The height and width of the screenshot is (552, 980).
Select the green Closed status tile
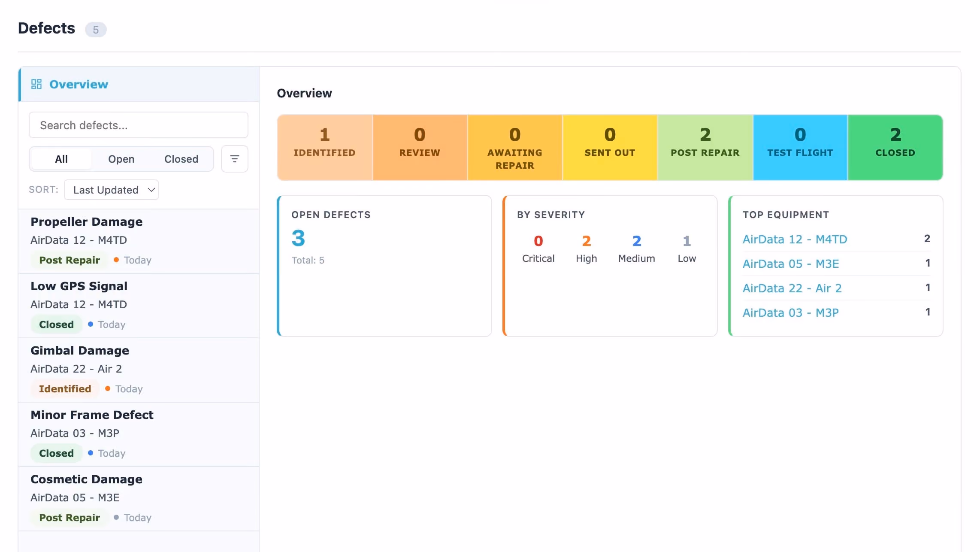point(895,147)
